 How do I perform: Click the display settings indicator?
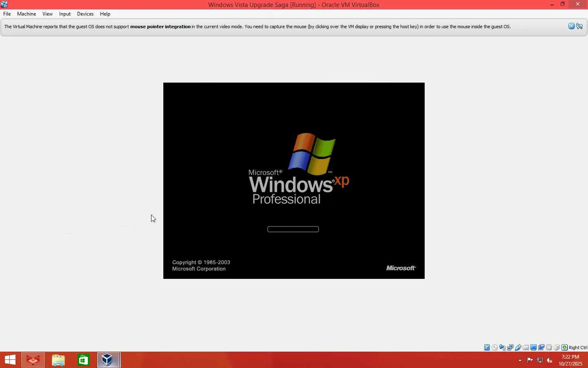(x=534, y=348)
